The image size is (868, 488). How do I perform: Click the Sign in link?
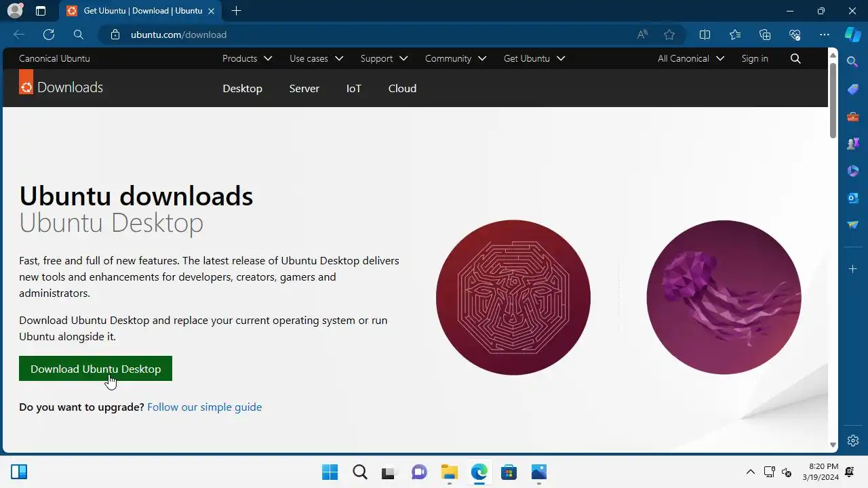(x=755, y=58)
